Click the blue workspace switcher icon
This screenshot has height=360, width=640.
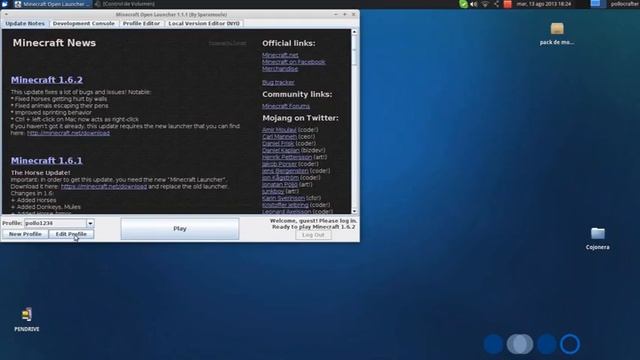(x=596, y=4)
